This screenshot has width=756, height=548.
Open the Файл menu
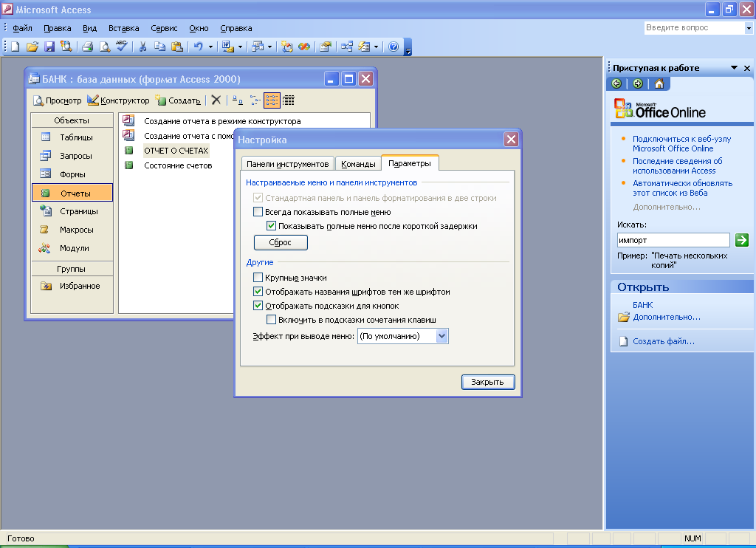tap(22, 28)
